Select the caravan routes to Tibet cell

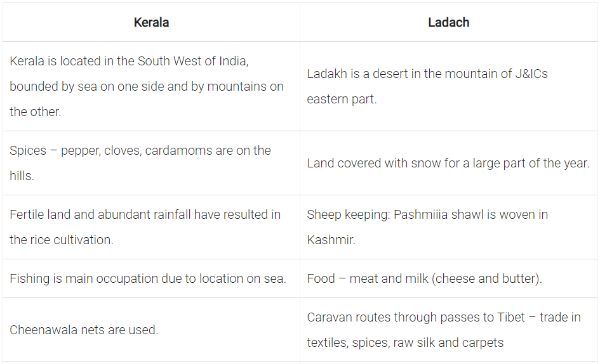443,330
